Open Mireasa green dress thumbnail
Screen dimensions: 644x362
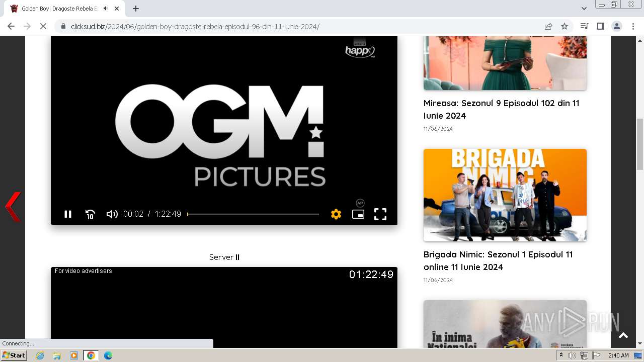[x=505, y=63]
